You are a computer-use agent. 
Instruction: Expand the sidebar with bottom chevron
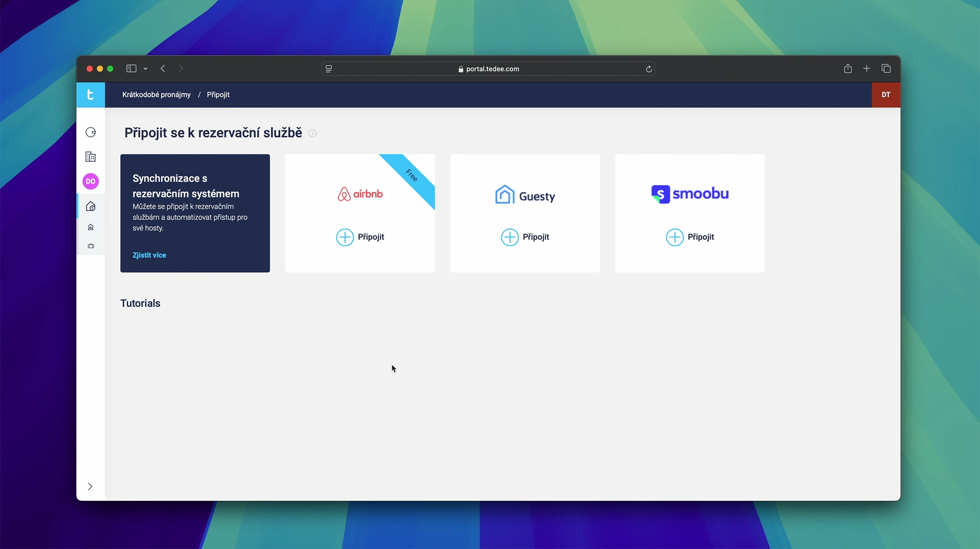[x=90, y=486]
